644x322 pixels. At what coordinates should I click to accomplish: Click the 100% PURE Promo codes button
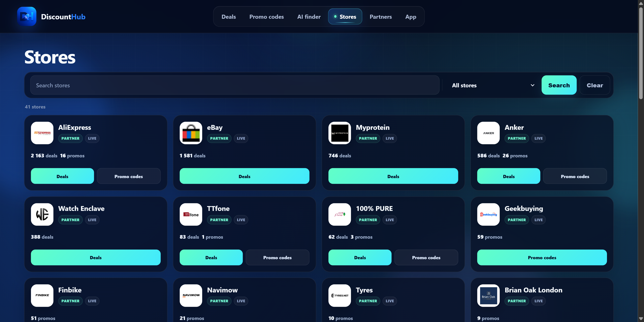coord(426,258)
